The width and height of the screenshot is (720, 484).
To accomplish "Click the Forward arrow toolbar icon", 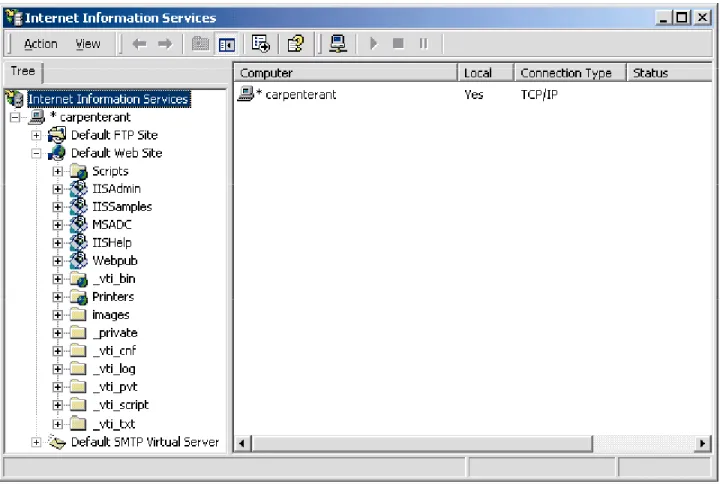I will point(165,44).
